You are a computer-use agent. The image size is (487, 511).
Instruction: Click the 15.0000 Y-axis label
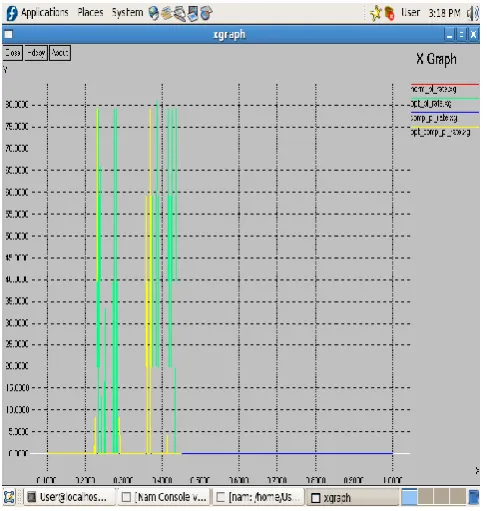17,388
